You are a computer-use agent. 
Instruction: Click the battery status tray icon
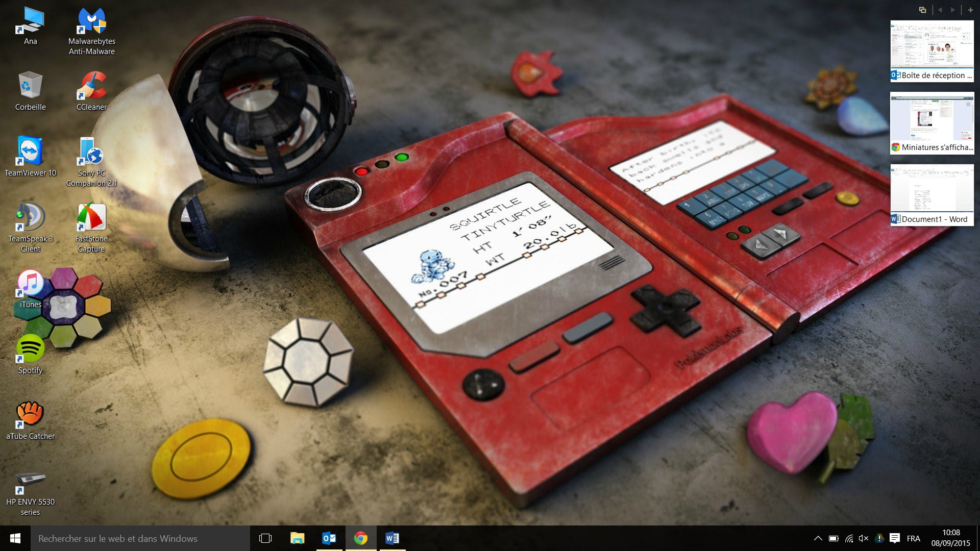click(x=834, y=538)
